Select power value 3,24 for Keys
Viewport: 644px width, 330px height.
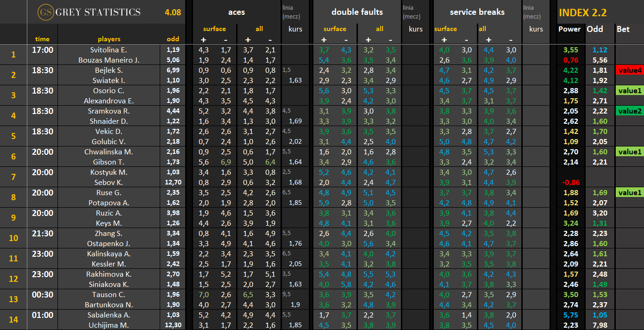571,223
